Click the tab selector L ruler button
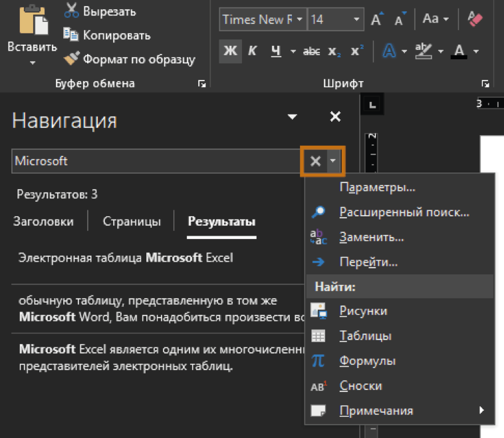The width and height of the screenshot is (504, 438). pyautogui.click(x=372, y=105)
